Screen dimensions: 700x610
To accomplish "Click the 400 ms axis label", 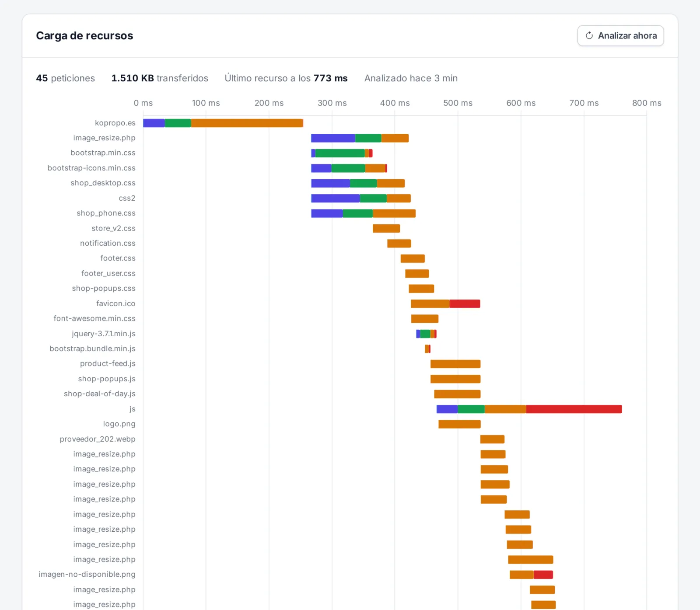I will 395,103.
